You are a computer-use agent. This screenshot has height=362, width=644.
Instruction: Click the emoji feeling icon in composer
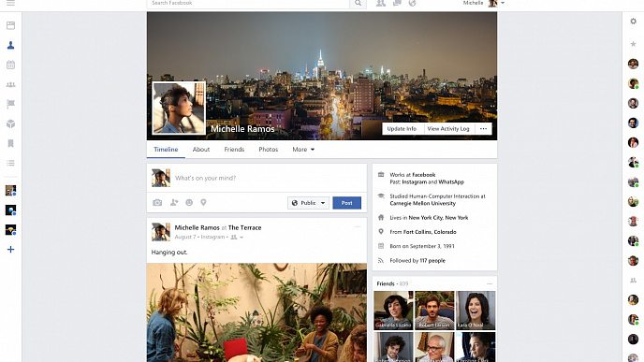tap(189, 202)
